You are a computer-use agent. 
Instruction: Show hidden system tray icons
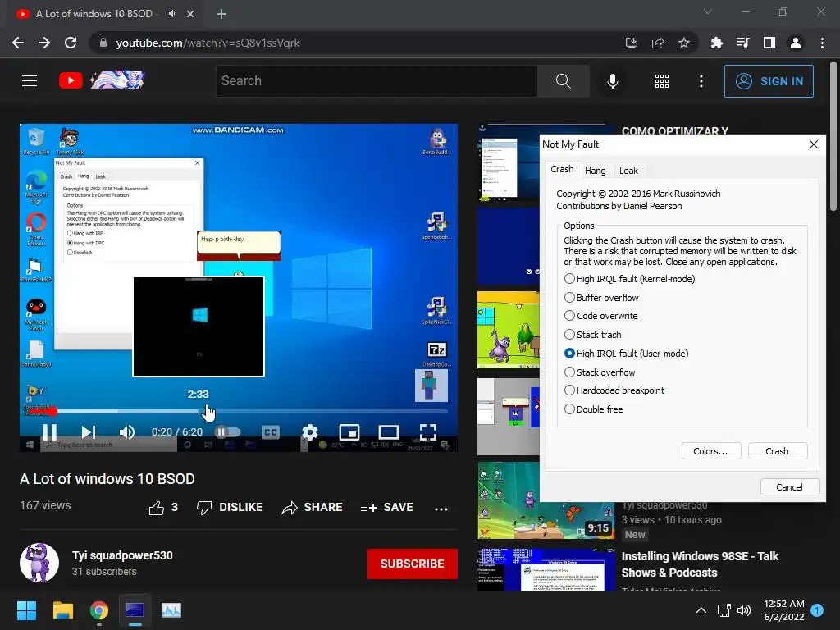(x=701, y=610)
